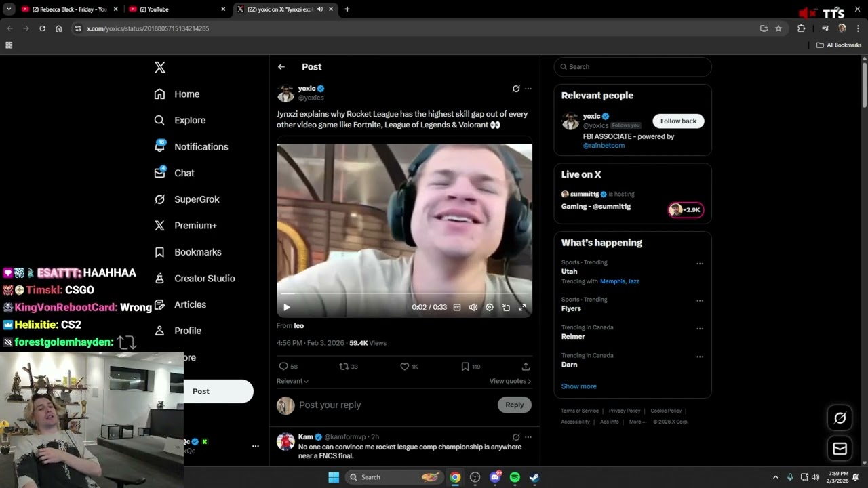The width and height of the screenshot is (868, 488).
Task: Click Grok icon on Kam's reply
Action: (516, 437)
